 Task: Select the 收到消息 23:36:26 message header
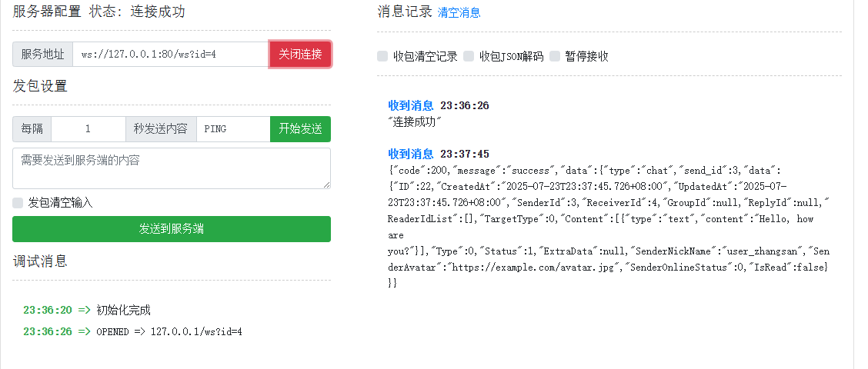click(x=438, y=105)
